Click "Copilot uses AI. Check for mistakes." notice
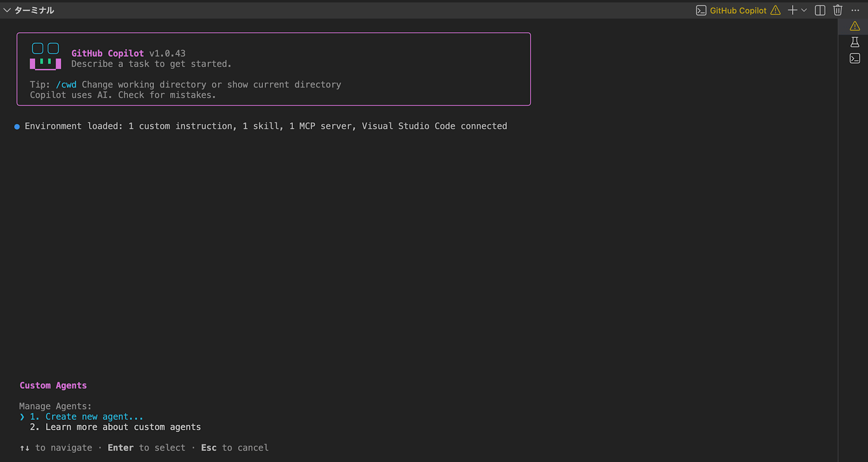868x462 pixels. pos(123,95)
